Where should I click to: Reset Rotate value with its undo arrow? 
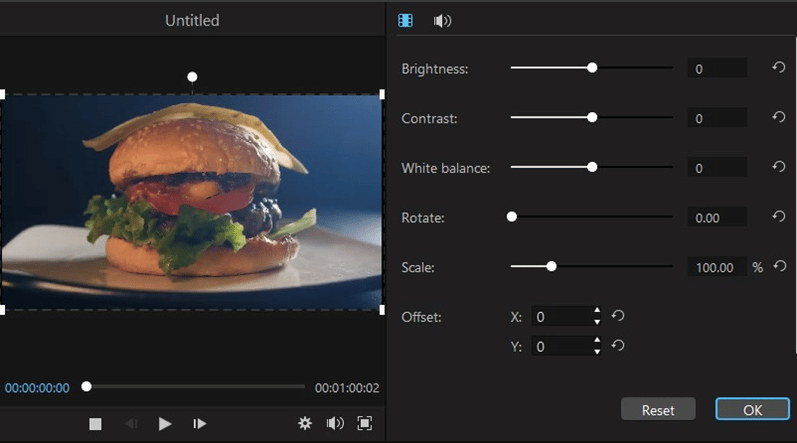(x=779, y=217)
